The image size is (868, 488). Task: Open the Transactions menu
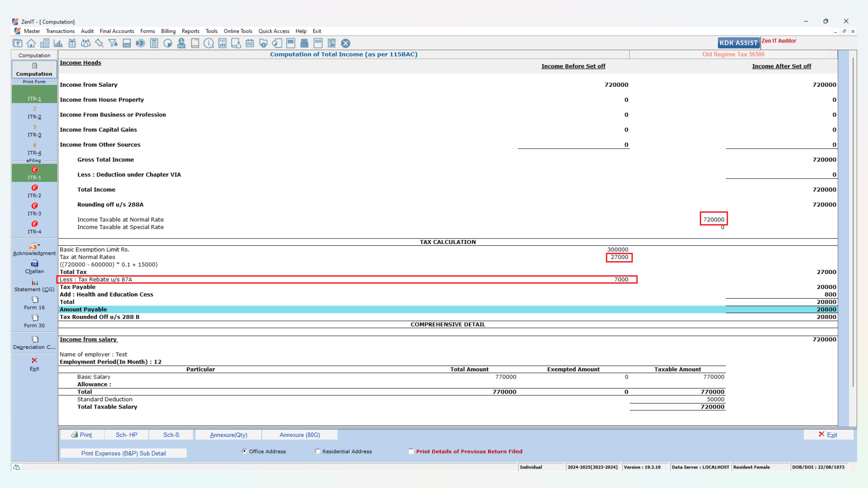60,31
